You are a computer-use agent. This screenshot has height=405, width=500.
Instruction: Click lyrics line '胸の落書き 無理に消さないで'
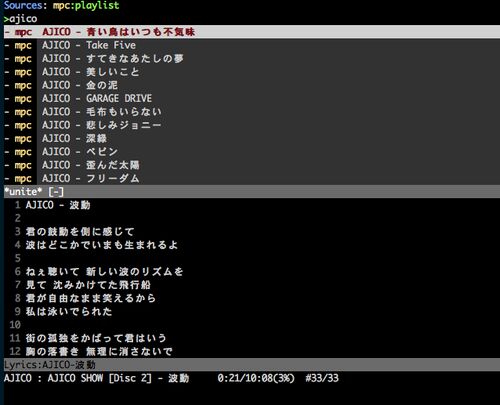tap(99, 351)
